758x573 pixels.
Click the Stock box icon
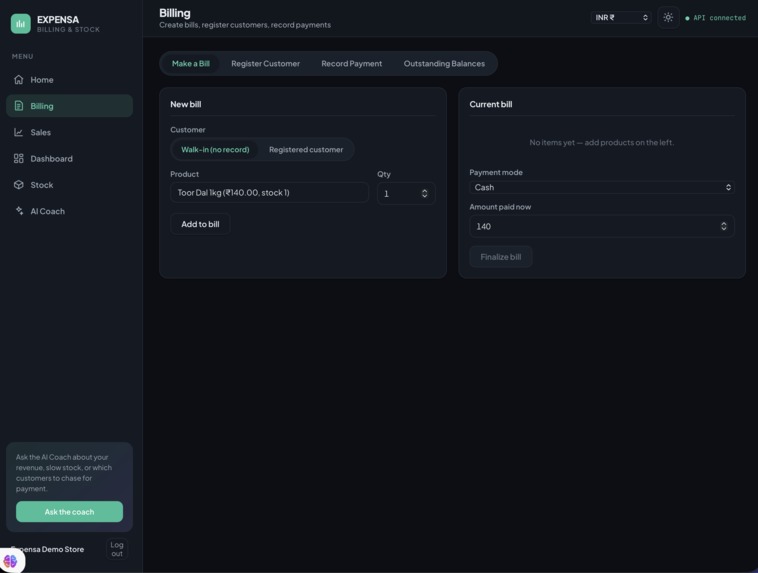(x=19, y=185)
